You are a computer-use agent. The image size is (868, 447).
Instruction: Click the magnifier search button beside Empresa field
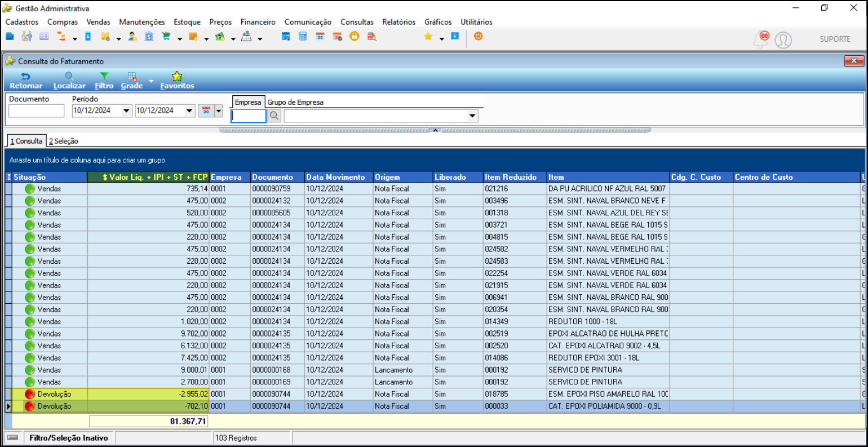click(x=274, y=116)
